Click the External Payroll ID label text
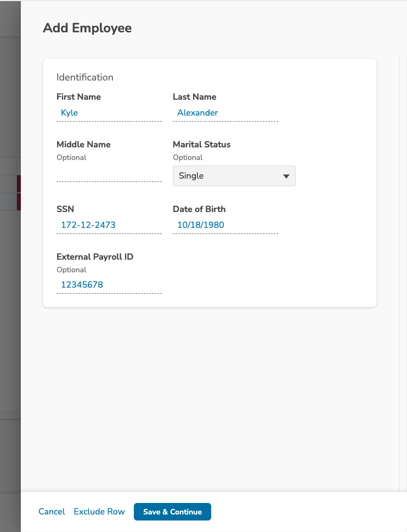The height and width of the screenshot is (532, 407). coord(95,257)
